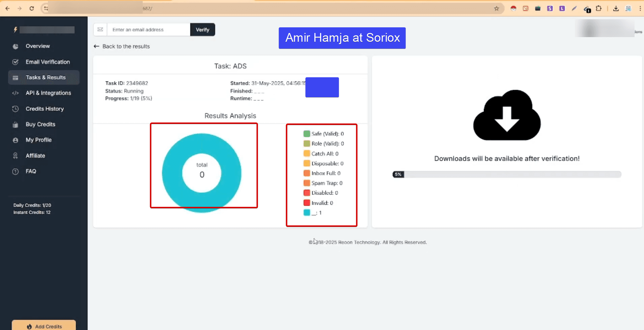The width and height of the screenshot is (644, 330).
Task: Toggle Role (Valid) legend swatch
Action: click(307, 144)
